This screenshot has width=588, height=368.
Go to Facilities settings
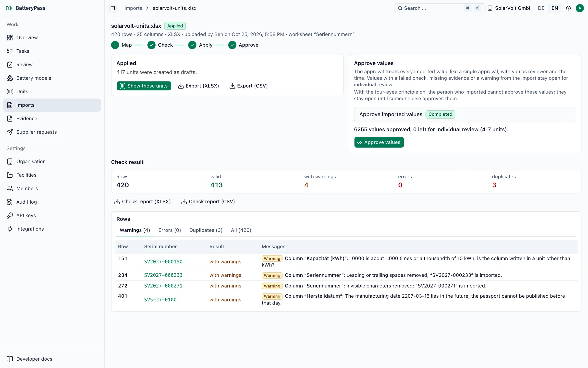point(52,175)
